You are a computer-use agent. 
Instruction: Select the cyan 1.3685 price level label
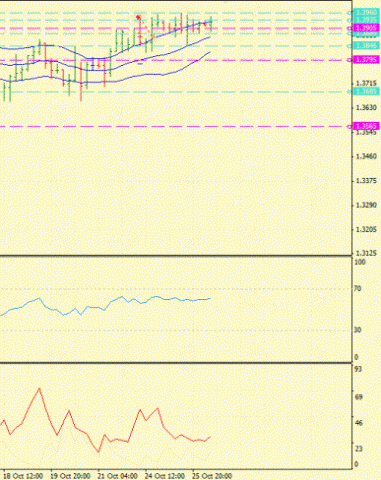[366, 92]
